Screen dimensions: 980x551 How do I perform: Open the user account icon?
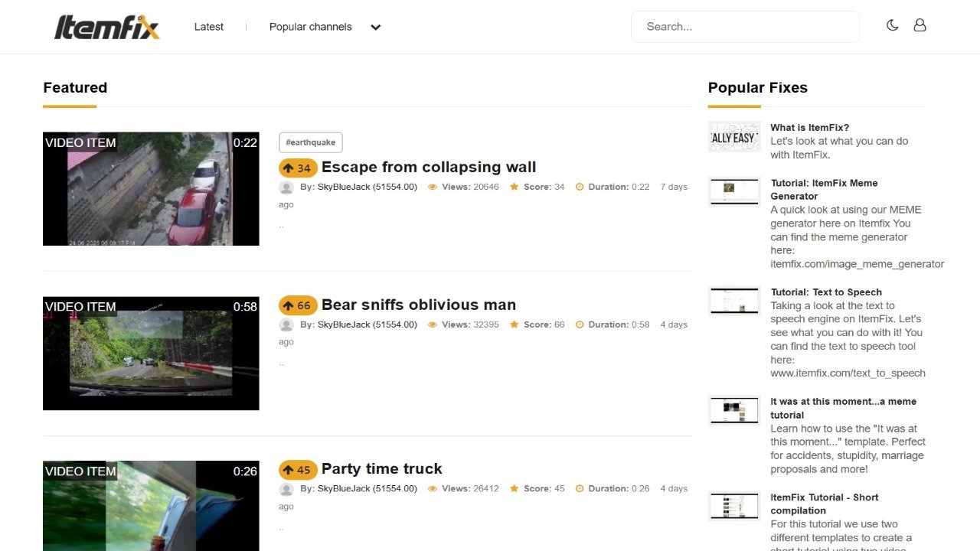[920, 25]
